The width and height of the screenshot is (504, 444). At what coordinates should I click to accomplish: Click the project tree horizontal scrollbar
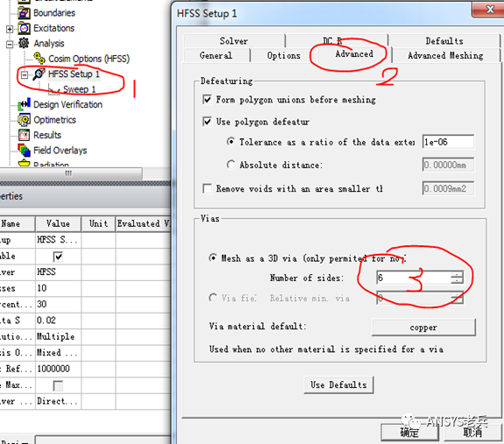pyautogui.click(x=71, y=173)
